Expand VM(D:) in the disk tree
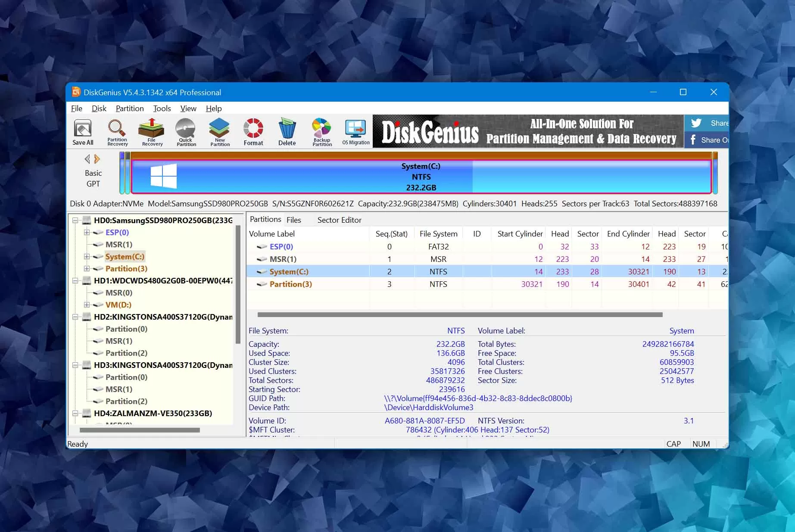This screenshot has width=795, height=532. coord(87,305)
